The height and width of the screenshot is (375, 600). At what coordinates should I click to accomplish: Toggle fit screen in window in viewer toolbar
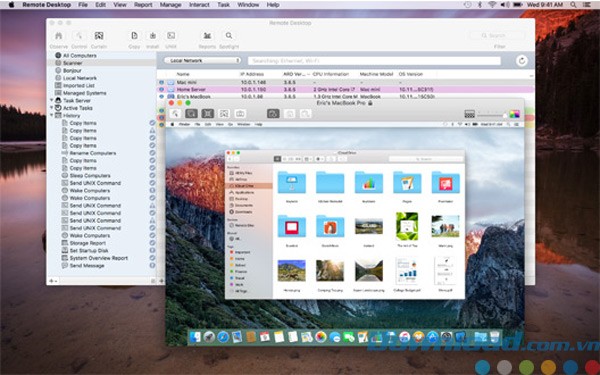208,113
